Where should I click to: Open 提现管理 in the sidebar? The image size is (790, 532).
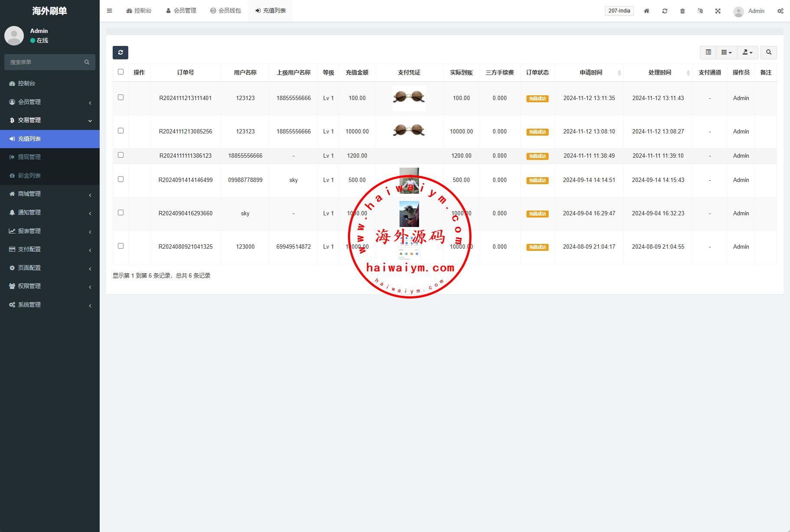29,157
